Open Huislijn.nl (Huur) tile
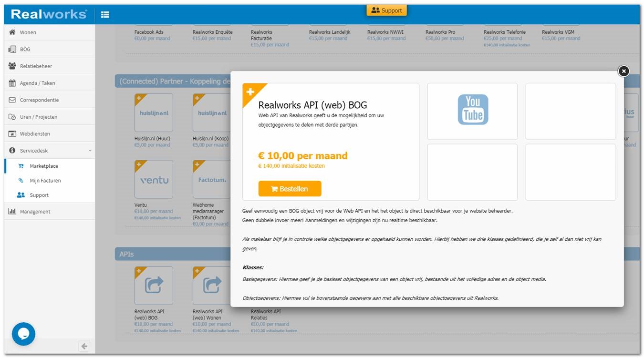Viewport: 644px width, 358px height. [x=154, y=113]
